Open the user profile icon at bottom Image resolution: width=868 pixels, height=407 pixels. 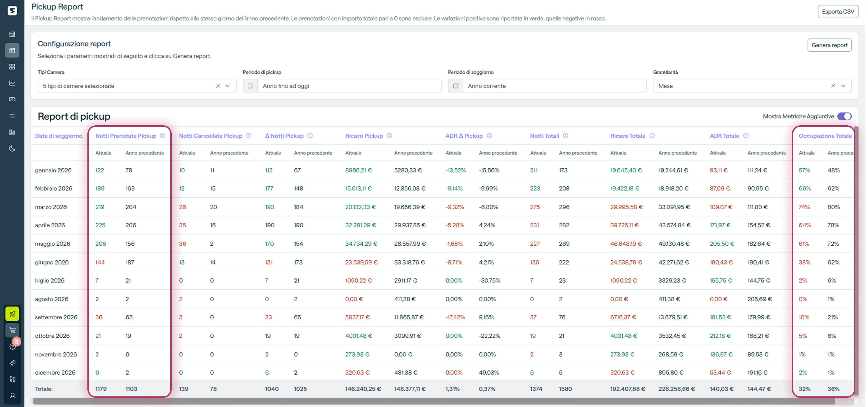coord(12,395)
